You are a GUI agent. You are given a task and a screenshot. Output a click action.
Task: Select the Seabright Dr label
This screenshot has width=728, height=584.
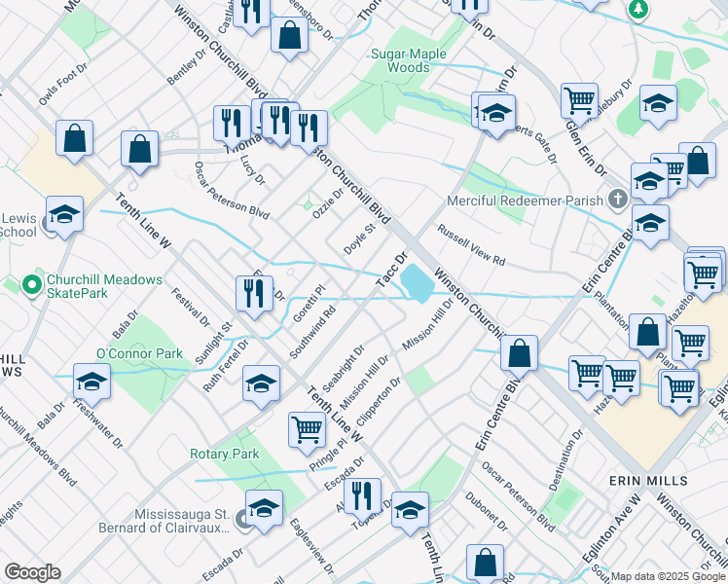[x=343, y=369]
